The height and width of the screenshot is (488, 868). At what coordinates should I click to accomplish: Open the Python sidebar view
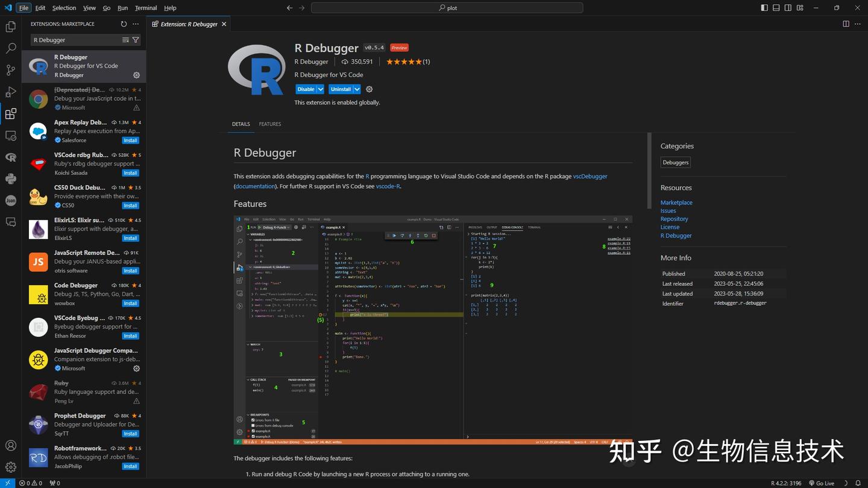[10, 179]
